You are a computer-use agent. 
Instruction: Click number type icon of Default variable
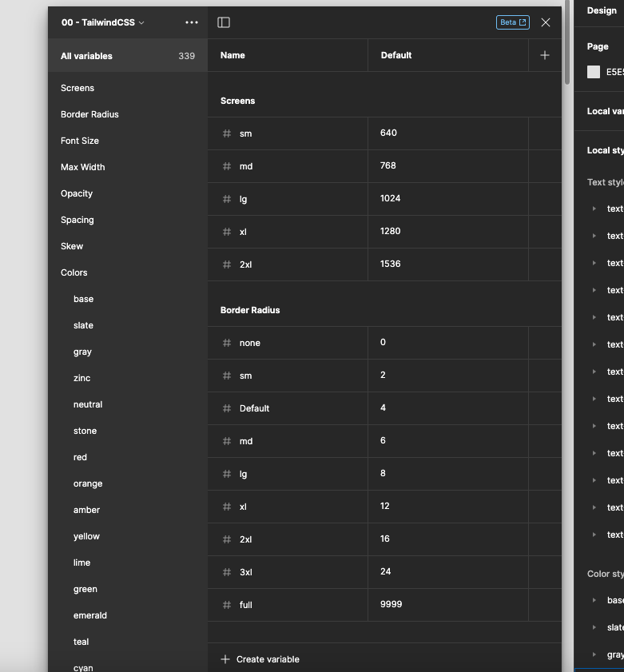[227, 408]
